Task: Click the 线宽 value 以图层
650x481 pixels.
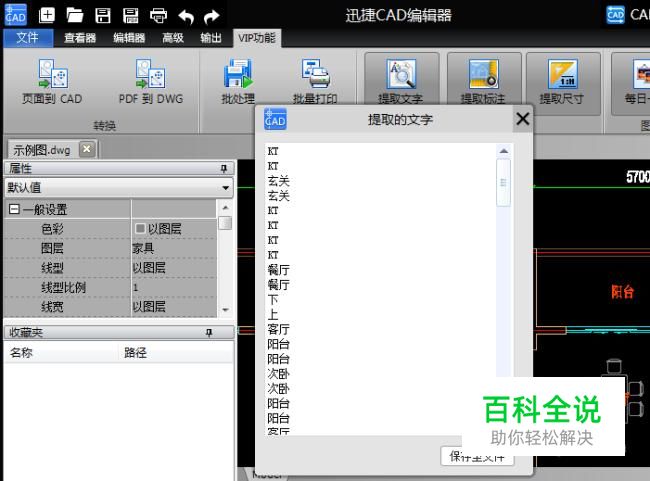Action: point(174,307)
